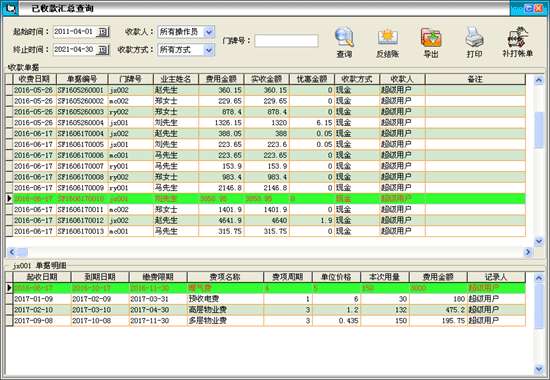Click the 查询 search icon
550x380 pixels.
(344, 37)
